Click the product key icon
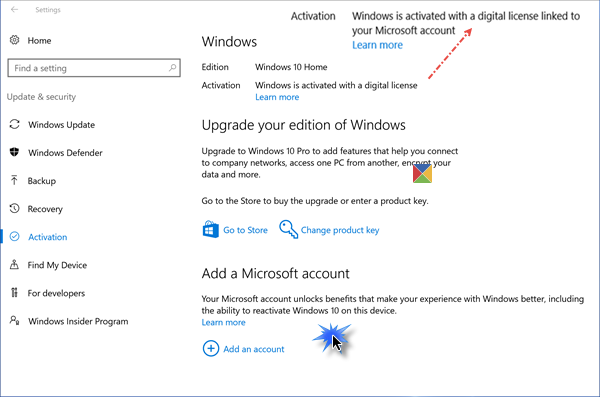The height and width of the screenshot is (397, 600). pyautogui.click(x=289, y=229)
